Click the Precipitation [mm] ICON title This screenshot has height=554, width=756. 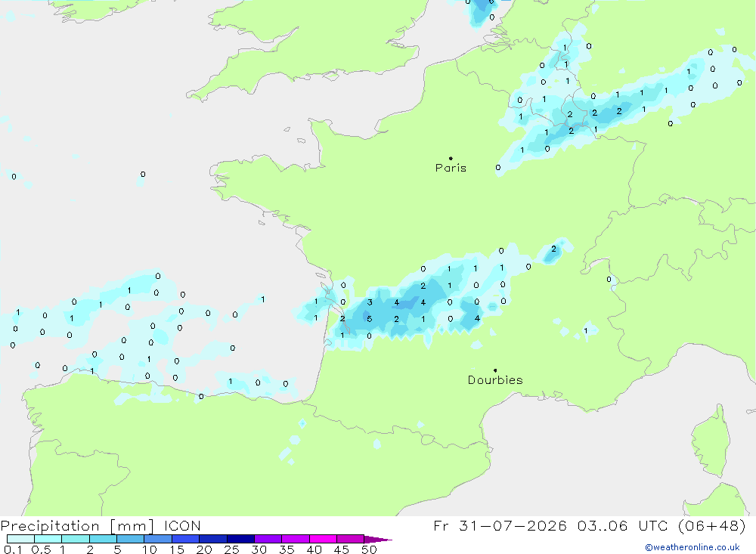pos(101,525)
